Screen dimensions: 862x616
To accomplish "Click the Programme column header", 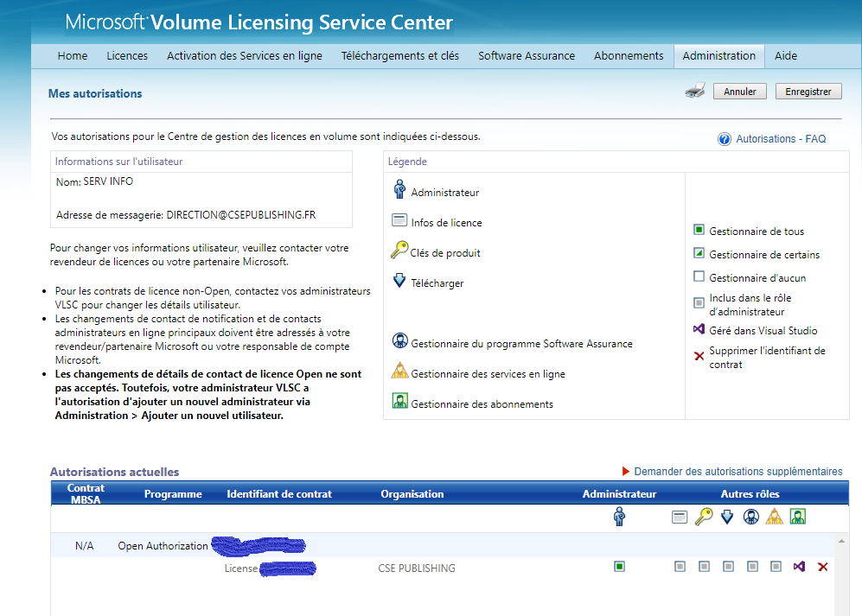I will click(x=173, y=494).
